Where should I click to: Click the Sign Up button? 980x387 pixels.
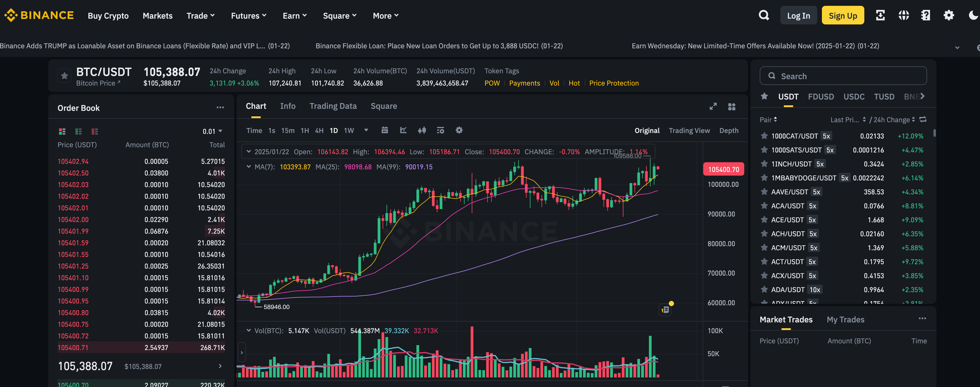click(x=843, y=15)
